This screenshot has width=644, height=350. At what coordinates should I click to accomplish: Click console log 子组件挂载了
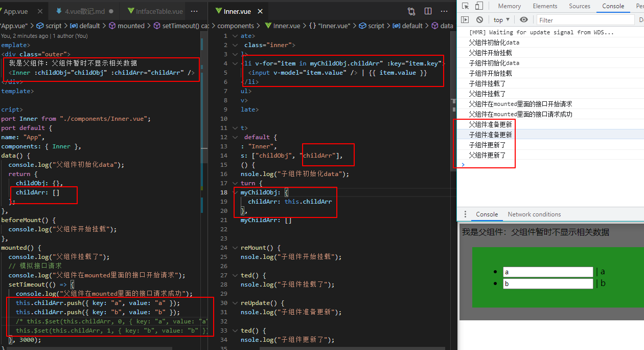tap(487, 83)
